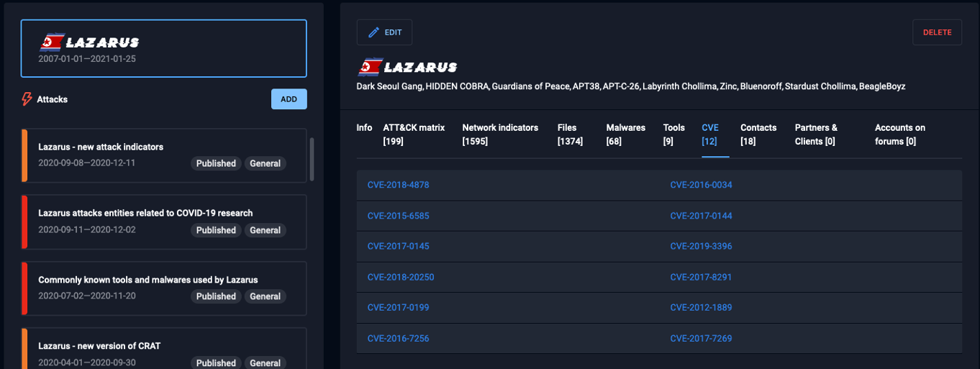
Task: Open the CVE-2017-8291 link
Action: (x=701, y=277)
